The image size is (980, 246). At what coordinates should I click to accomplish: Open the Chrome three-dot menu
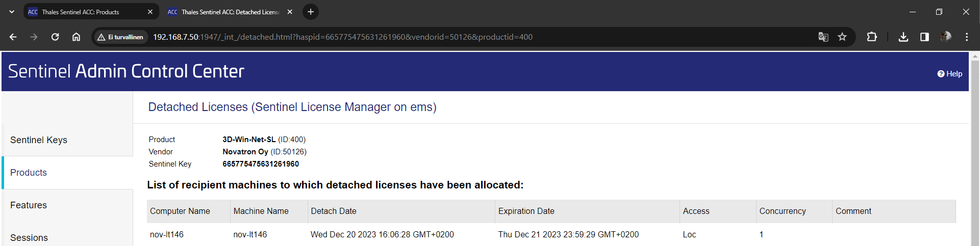[x=967, y=37]
